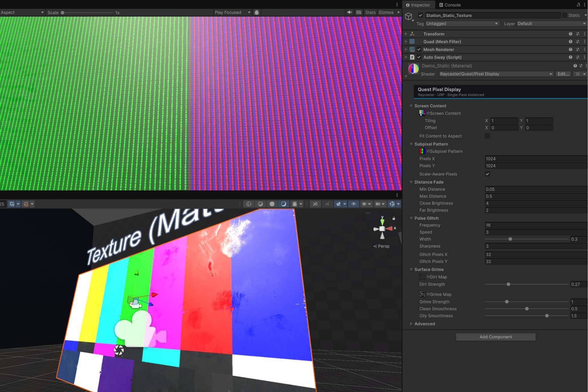588x392 pixels.
Task: Open help for the Demo_Static material
Action: pos(575,66)
